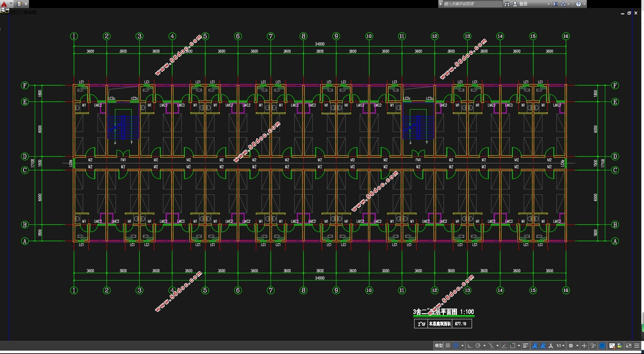Viewport: 644px width, 354px height.
Task: Click the workspace switching gear icon
Action: click(571, 346)
